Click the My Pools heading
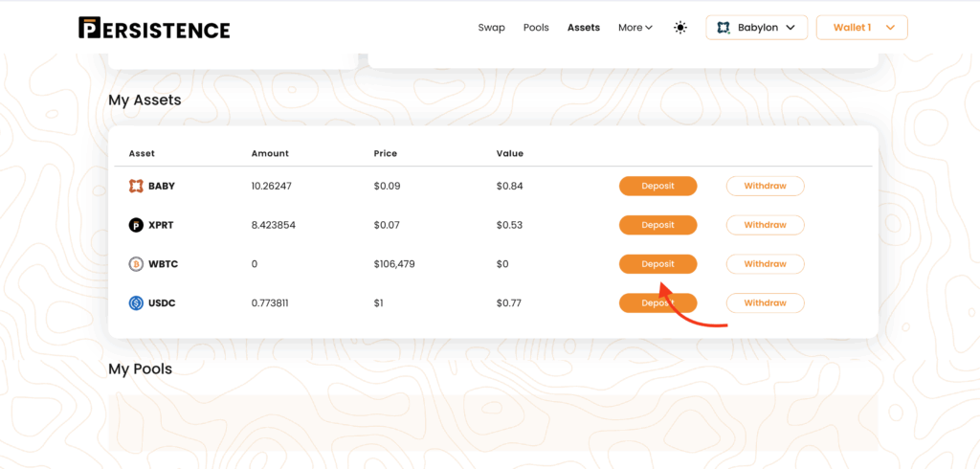980x469 pixels. tap(140, 368)
